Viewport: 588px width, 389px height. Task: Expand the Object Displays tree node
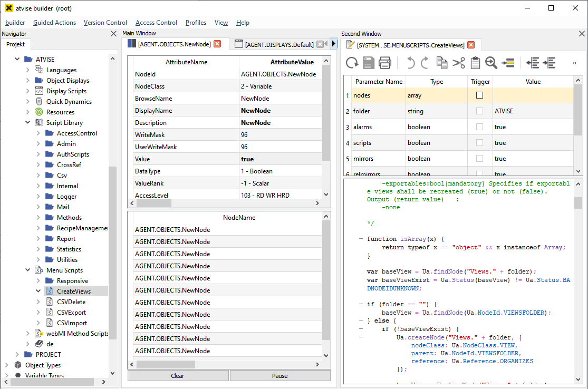pos(28,81)
